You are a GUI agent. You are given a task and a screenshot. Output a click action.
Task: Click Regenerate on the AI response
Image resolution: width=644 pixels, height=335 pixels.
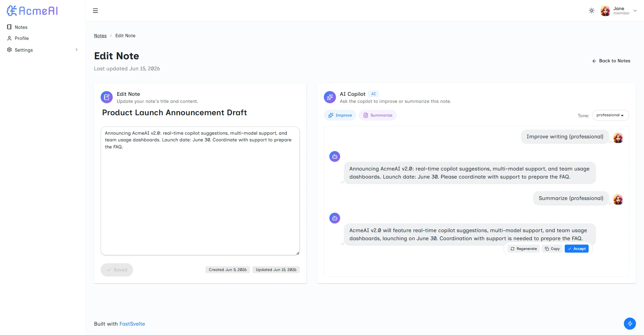524,249
